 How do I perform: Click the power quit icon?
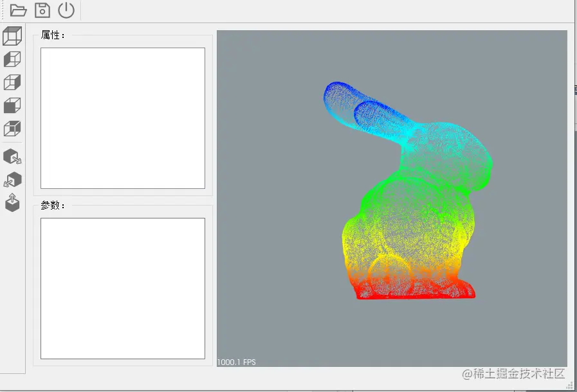click(66, 10)
